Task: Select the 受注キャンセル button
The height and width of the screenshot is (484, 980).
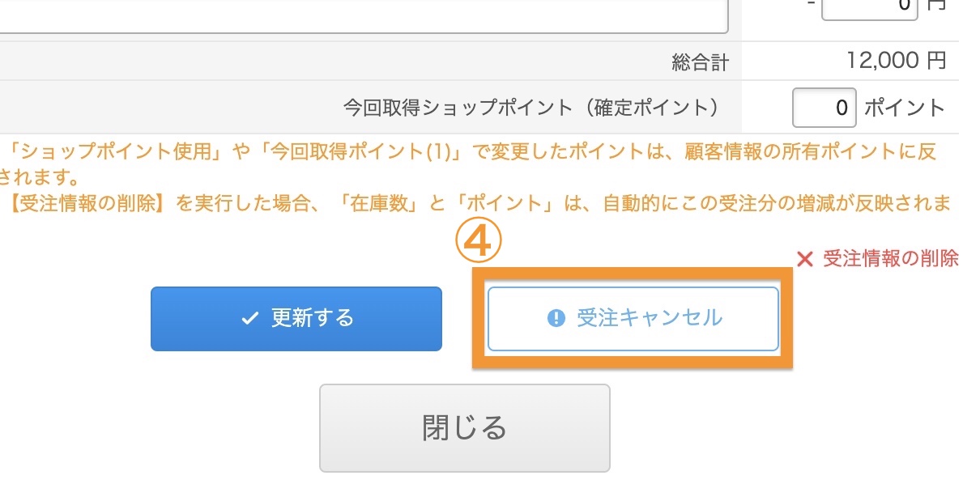Action: pos(633,318)
